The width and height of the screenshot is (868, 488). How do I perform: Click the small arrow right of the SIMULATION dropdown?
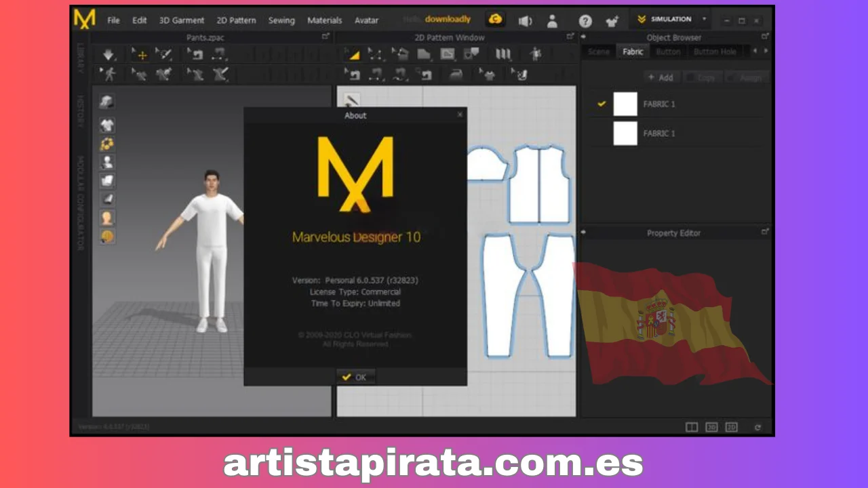(x=705, y=20)
